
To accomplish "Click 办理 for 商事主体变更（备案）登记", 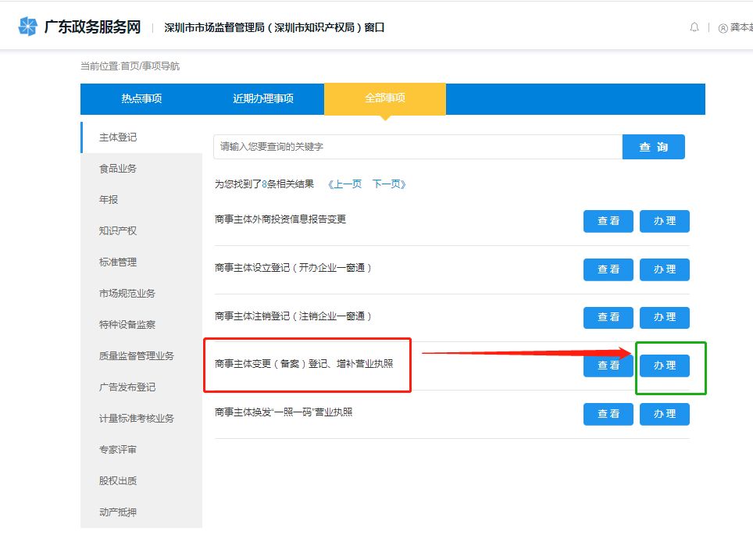I will tap(664, 366).
